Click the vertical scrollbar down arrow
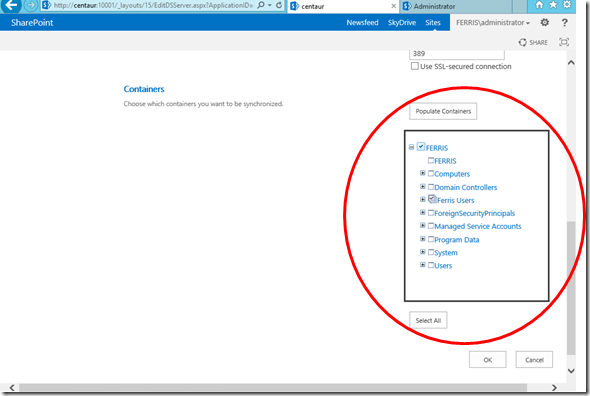The width and height of the screenshot is (590, 396). [571, 371]
